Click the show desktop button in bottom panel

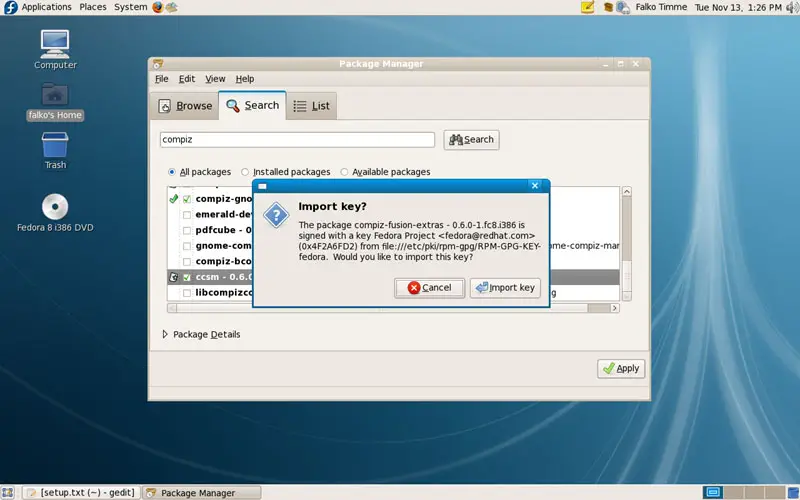tap(8, 492)
